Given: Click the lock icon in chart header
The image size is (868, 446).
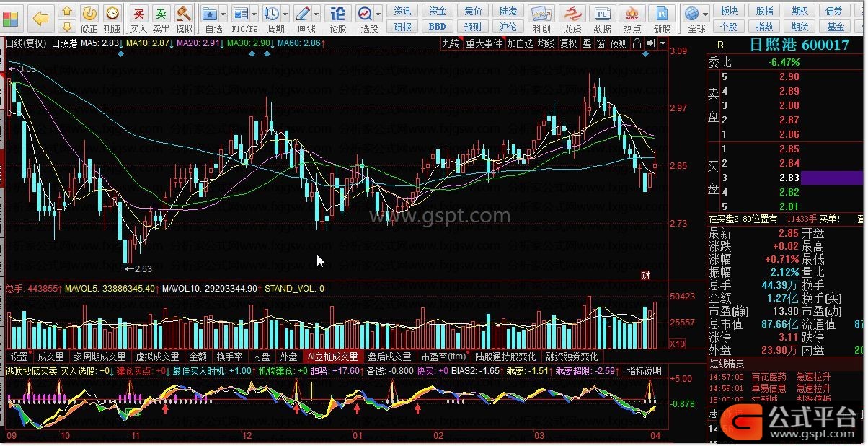Looking at the screenshot, I should (x=637, y=43).
